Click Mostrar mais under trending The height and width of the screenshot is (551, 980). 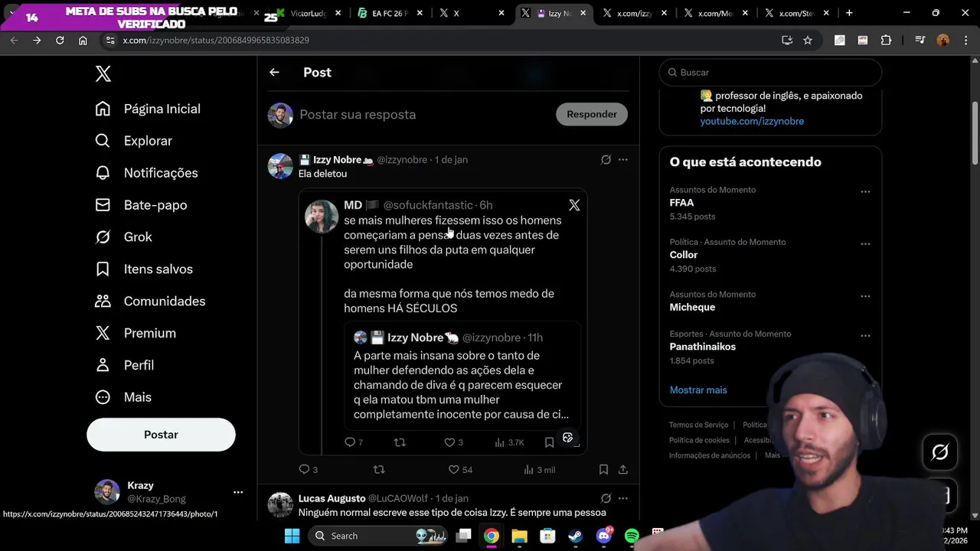pyautogui.click(x=698, y=390)
